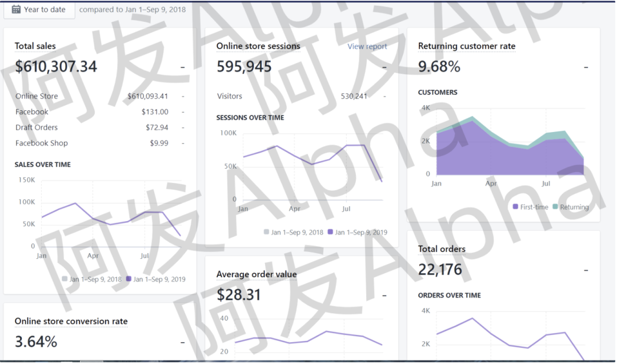Click the Total orders heading

click(442, 249)
